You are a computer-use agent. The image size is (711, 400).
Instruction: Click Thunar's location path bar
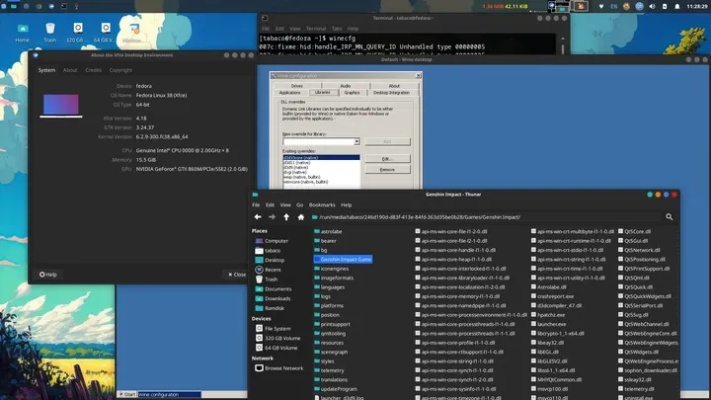pyautogui.click(x=485, y=217)
